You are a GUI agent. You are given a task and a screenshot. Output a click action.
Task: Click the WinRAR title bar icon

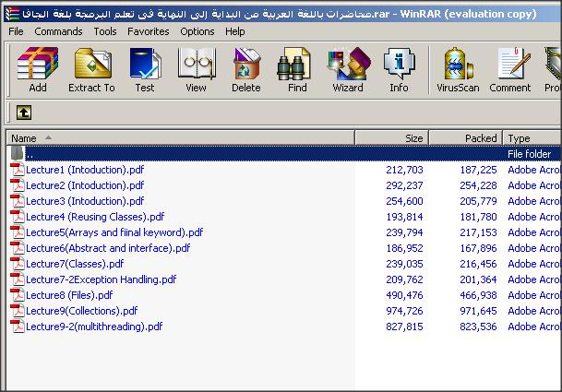coord(13,14)
